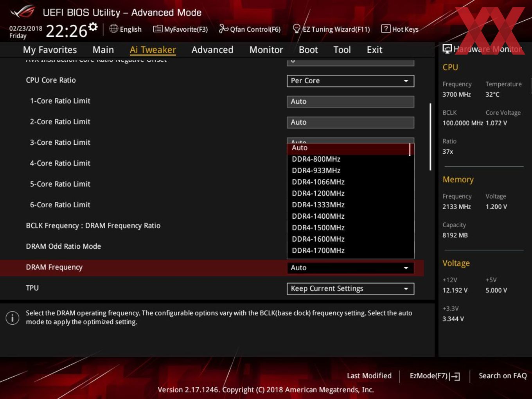
Task: Click the EzMode exit arrow icon
Action: (455, 376)
